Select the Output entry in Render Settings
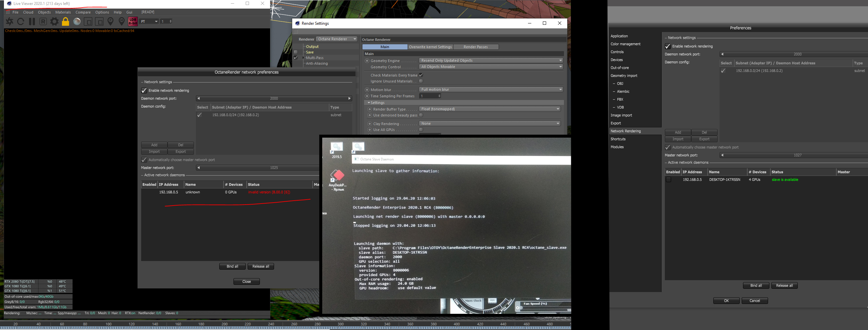Screen dimensions: 868x330 [312, 47]
